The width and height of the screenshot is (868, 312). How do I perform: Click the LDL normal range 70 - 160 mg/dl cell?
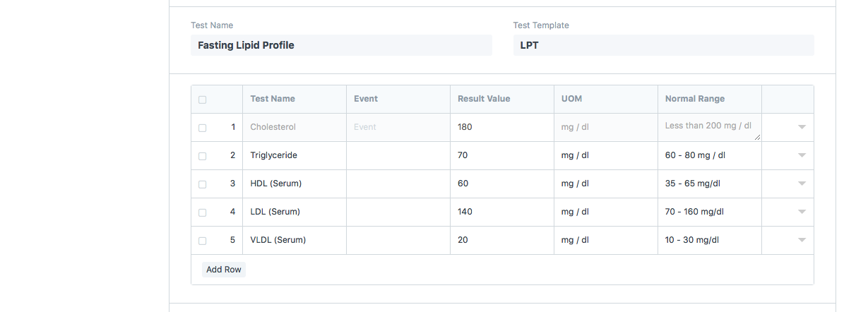(x=709, y=212)
